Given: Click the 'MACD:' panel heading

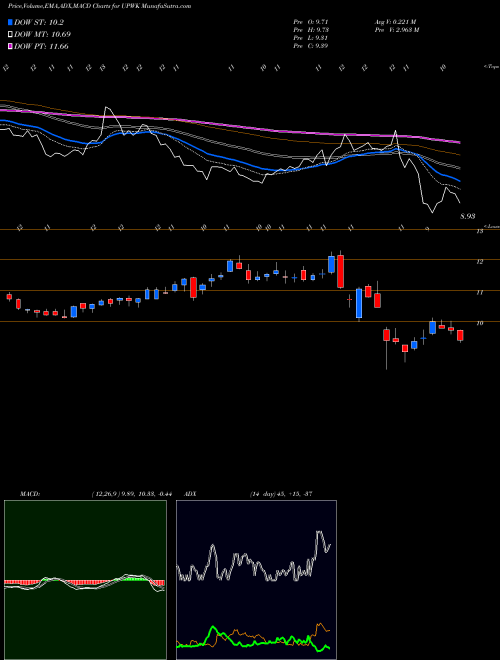Looking at the screenshot, I should click(x=30, y=494).
